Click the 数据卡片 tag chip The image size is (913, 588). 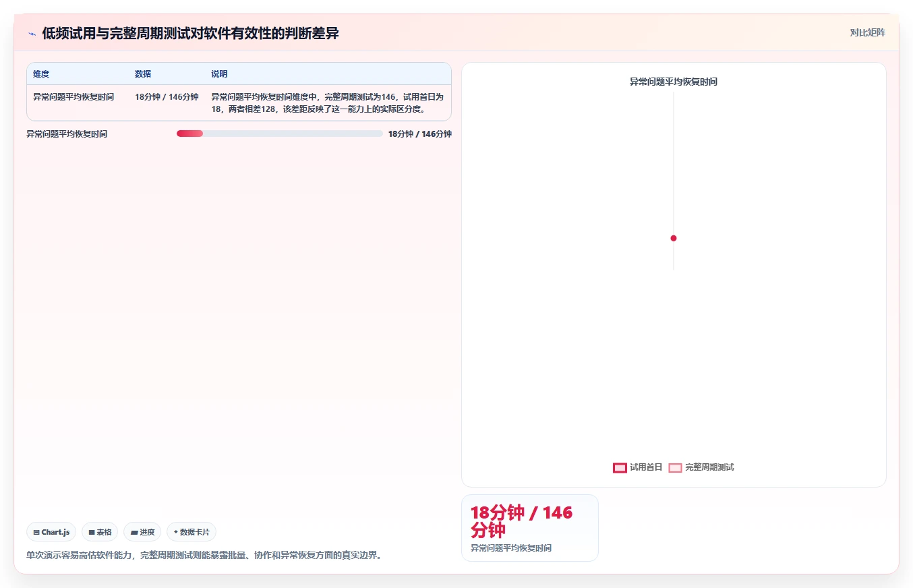192,532
